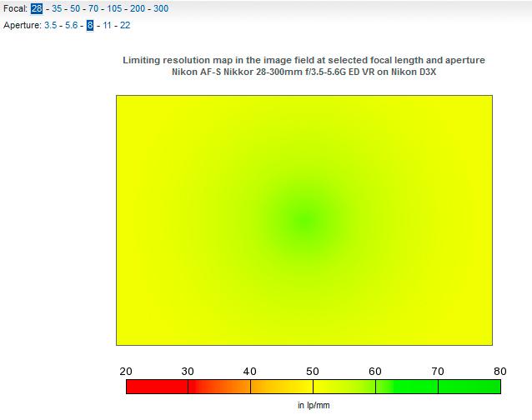Select the 28 focal length
Viewport: 532px width, 420px height.
click(x=37, y=8)
